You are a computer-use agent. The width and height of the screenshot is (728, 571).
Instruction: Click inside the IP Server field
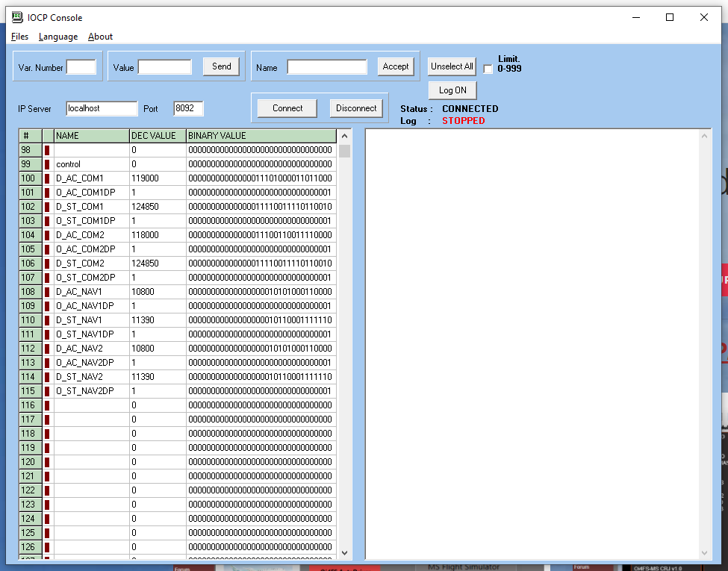pyautogui.click(x=102, y=108)
